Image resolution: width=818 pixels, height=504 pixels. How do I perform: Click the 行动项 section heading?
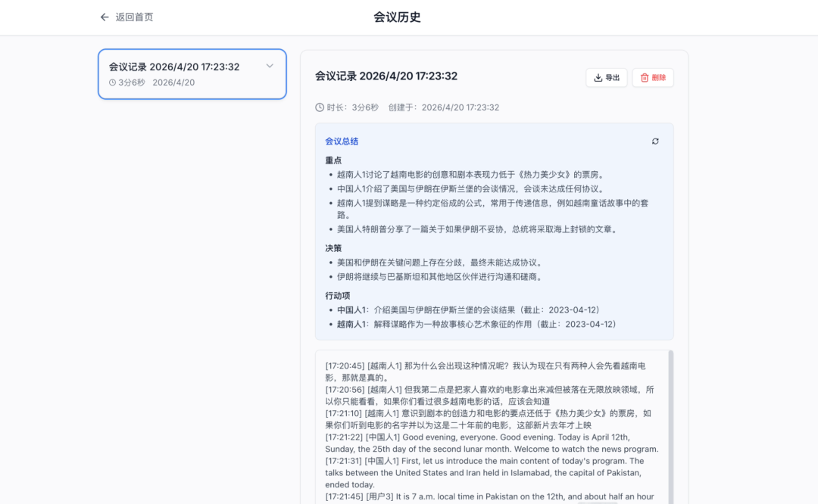338,296
